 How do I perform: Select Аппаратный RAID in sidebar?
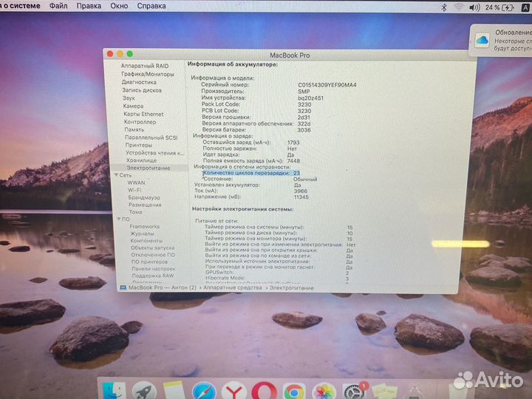(145, 66)
